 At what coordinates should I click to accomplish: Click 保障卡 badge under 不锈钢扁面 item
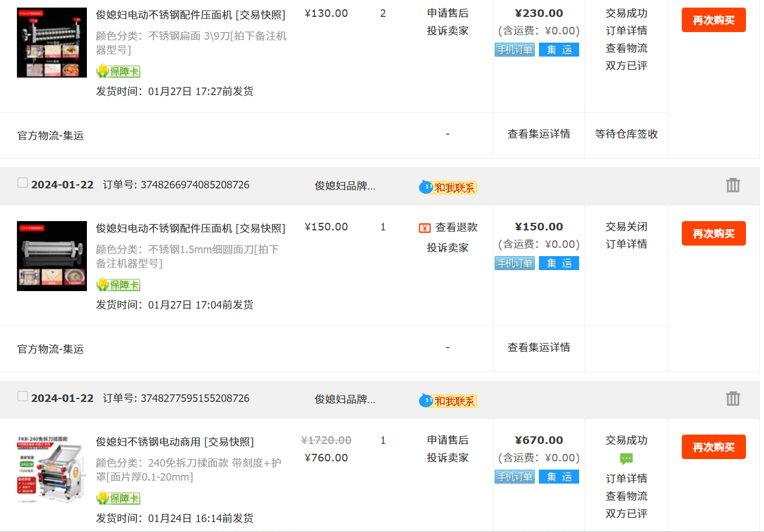[118, 71]
